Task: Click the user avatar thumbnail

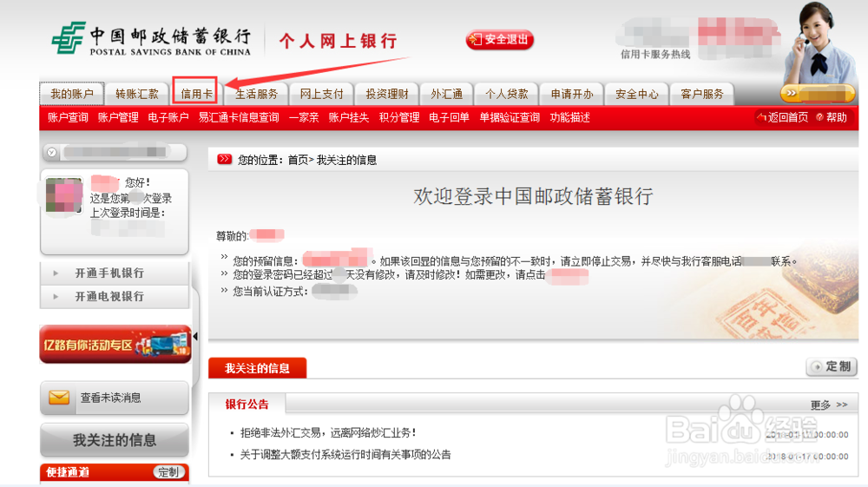Action: pyautogui.click(x=63, y=194)
